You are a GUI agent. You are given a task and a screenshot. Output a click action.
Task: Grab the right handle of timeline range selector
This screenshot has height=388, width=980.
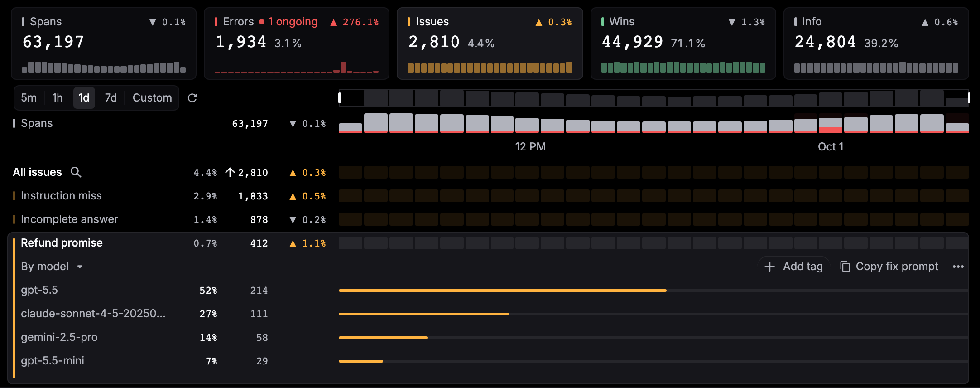coord(969,98)
